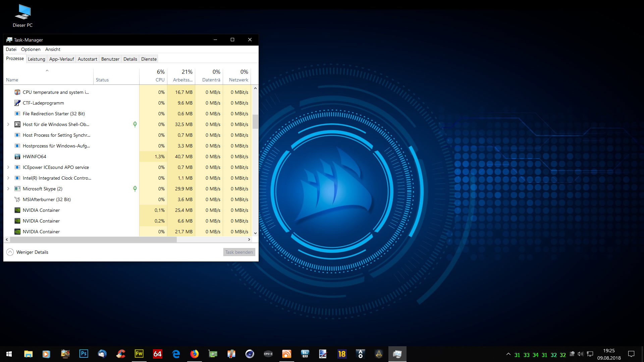Launch Cinema 4D from the taskbar
Image resolution: width=644 pixels, height=362 pixels.
[250, 354]
